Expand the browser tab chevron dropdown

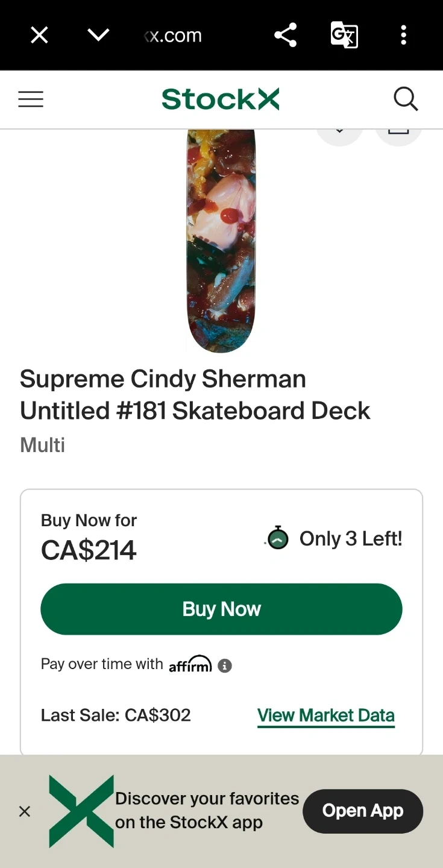[x=98, y=36]
